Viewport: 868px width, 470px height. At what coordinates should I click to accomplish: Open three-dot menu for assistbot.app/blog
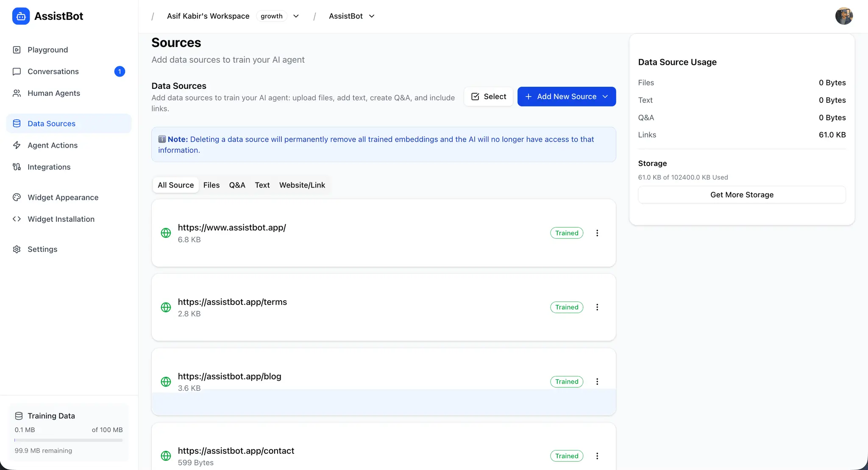point(597,382)
